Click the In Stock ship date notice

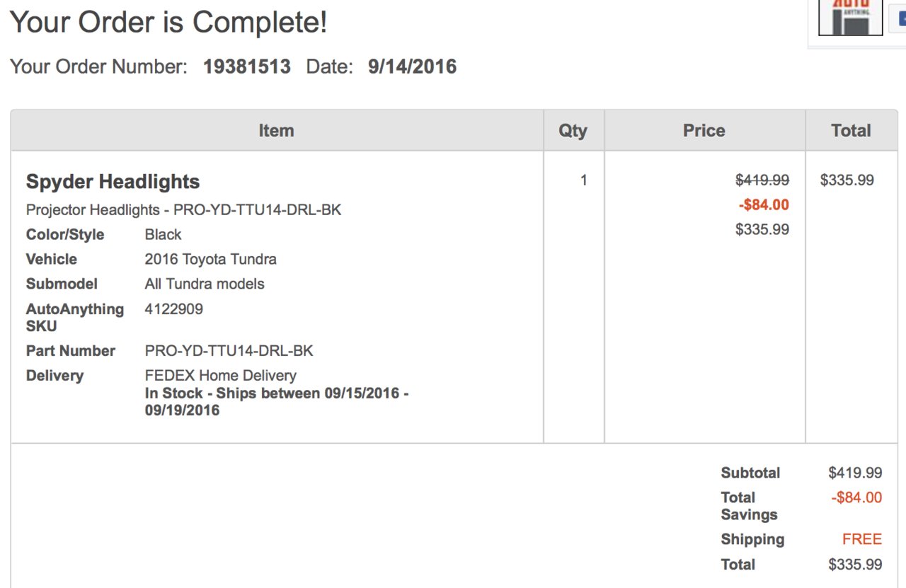[277, 402]
